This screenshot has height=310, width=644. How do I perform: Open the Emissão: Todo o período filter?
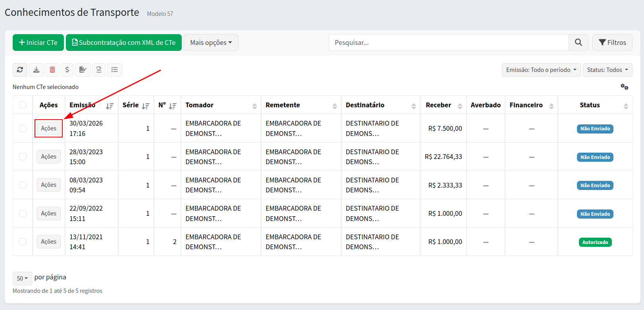coord(541,70)
